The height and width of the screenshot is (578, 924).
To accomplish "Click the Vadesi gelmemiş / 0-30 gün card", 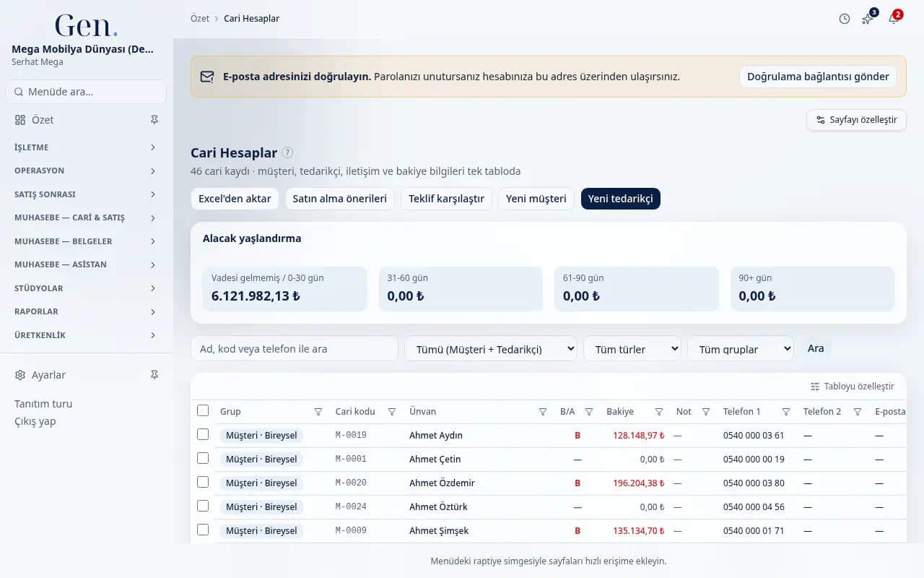I will tap(284, 289).
